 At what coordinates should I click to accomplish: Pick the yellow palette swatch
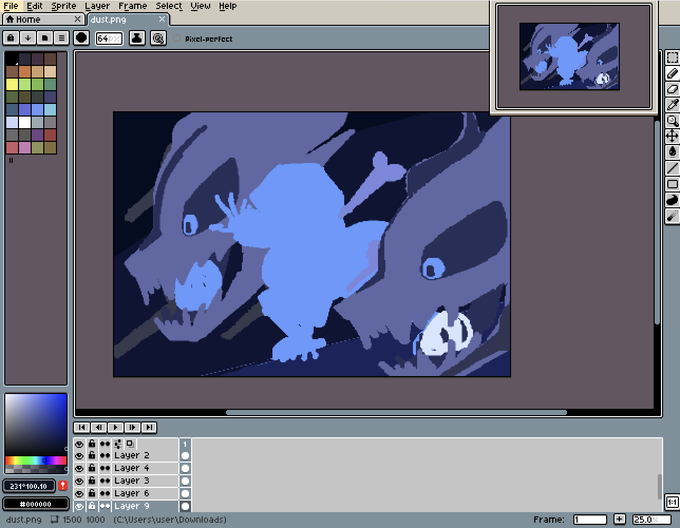[x=12, y=84]
